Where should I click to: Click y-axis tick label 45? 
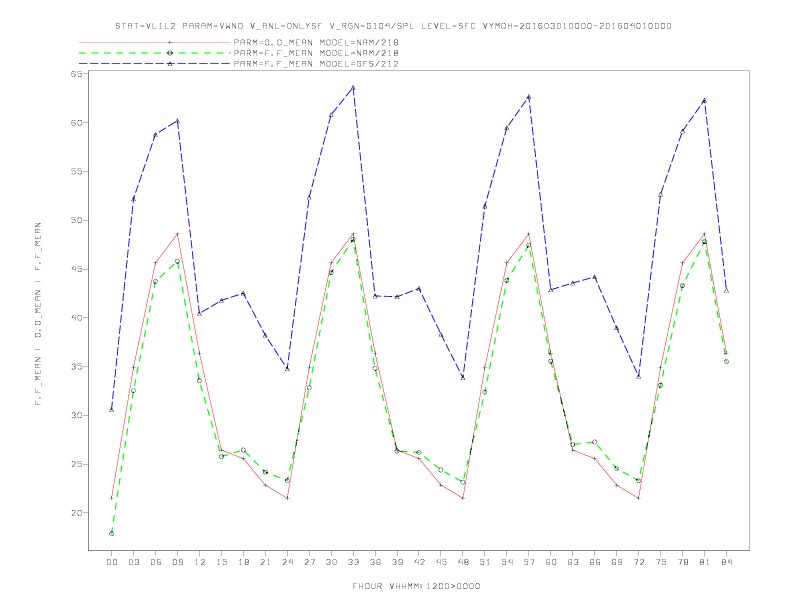(x=76, y=269)
